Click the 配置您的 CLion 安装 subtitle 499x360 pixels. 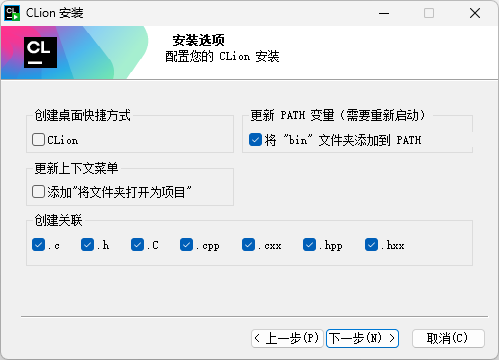222,56
